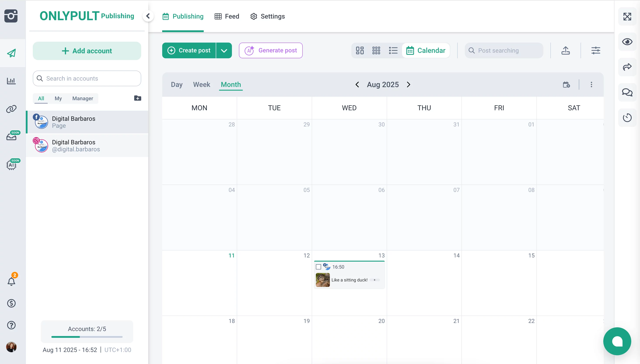Select the list view icon
This screenshot has width=640, height=364.
pos(393,50)
